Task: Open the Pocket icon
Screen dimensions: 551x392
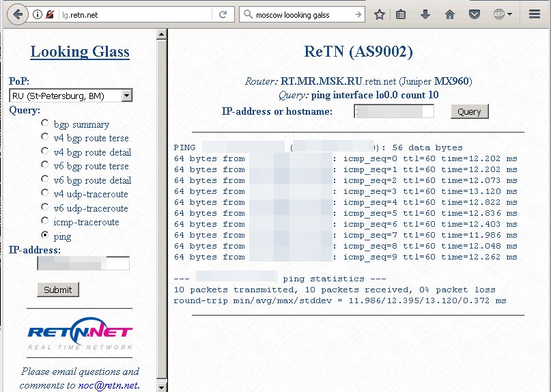Action: (475, 15)
